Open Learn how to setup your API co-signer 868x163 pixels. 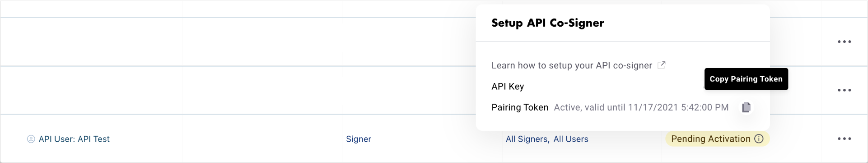point(572,66)
